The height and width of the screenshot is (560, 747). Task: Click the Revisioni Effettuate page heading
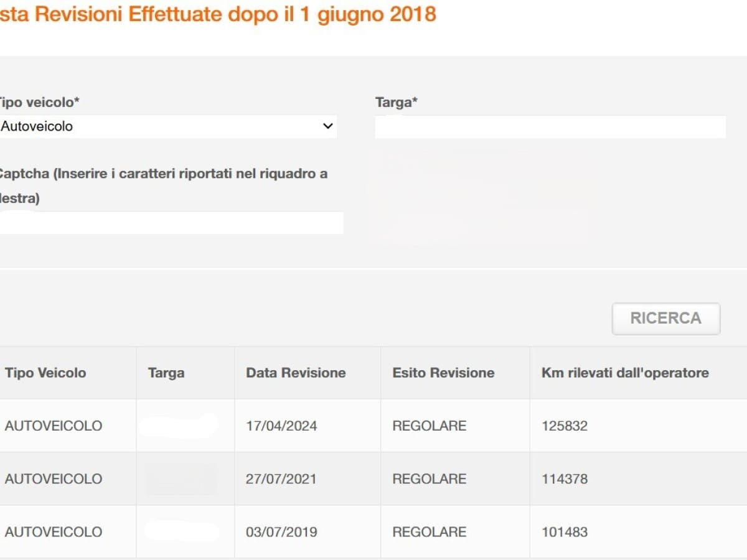pos(218,14)
